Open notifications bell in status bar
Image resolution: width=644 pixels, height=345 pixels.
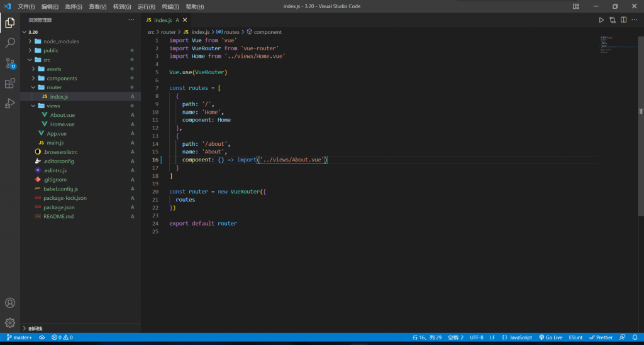(635, 337)
